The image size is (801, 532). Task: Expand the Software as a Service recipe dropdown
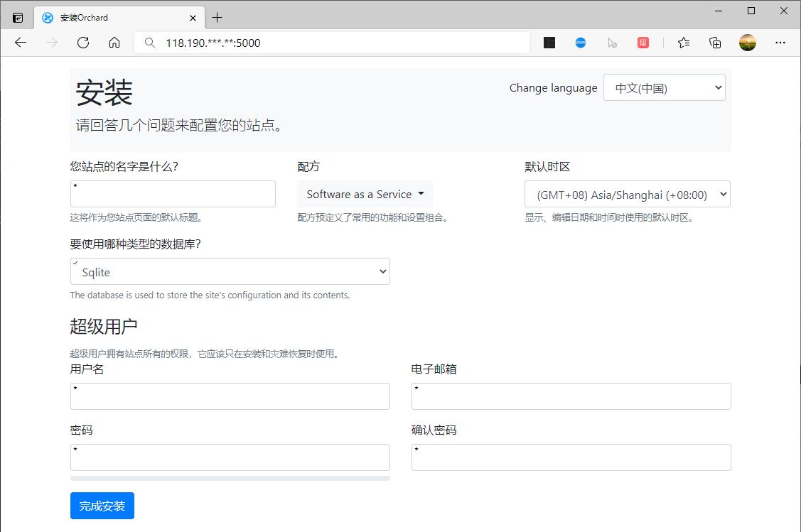click(x=365, y=193)
